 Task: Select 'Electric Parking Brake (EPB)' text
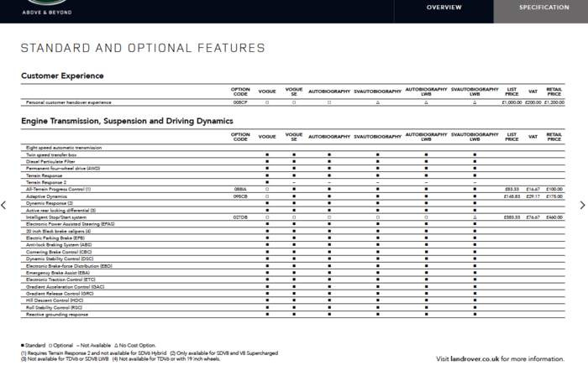55,238
